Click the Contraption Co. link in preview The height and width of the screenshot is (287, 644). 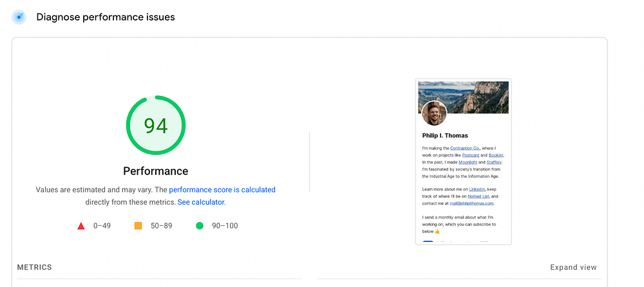pyautogui.click(x=465, y=148)
